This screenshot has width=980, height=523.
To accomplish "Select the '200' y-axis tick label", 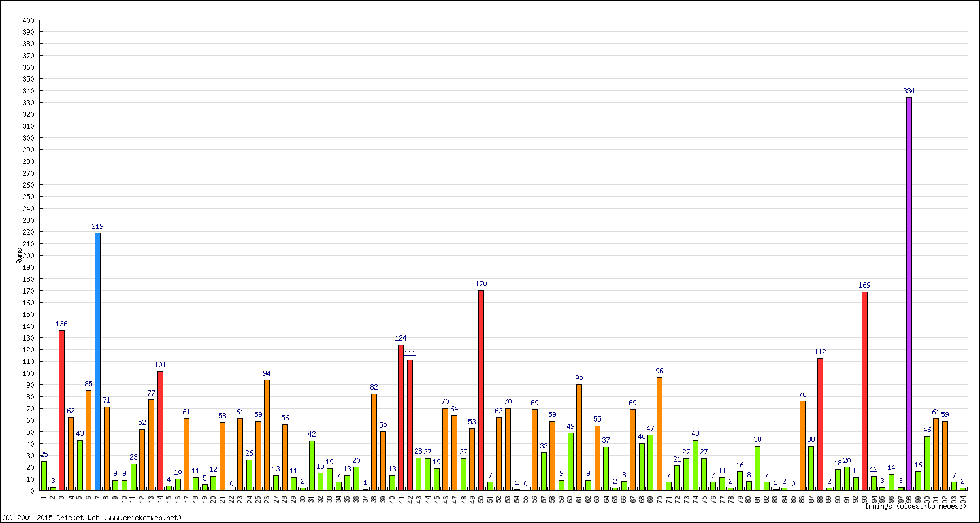I will tap(27, 255).
